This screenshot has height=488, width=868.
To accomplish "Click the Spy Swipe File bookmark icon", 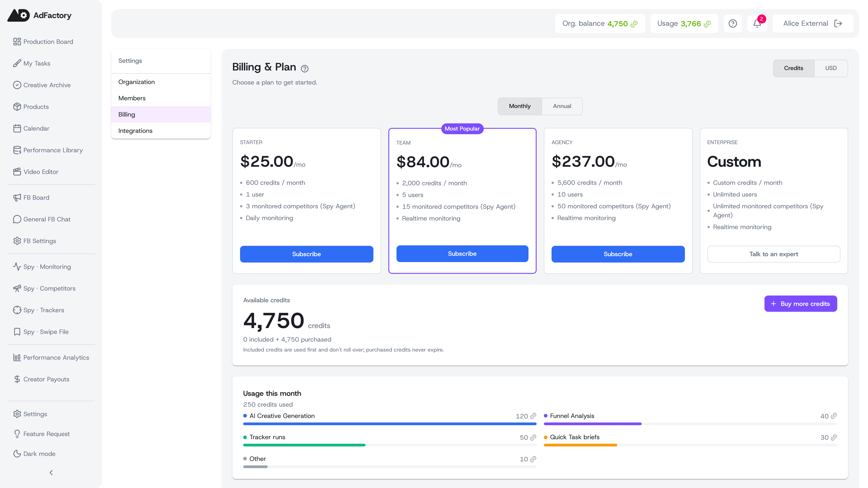I will [17, 332].
